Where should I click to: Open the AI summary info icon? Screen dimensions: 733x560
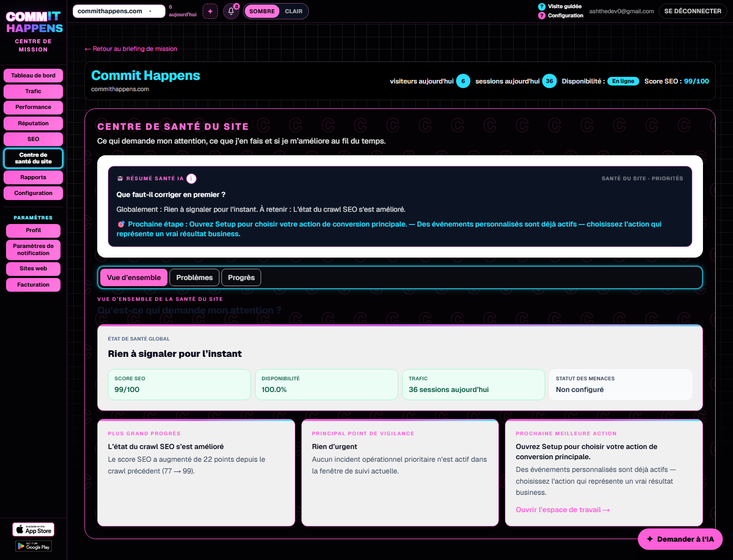191,179
